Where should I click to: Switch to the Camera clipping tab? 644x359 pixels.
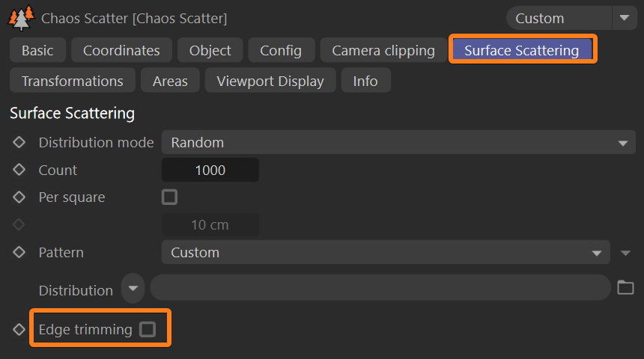383,50
